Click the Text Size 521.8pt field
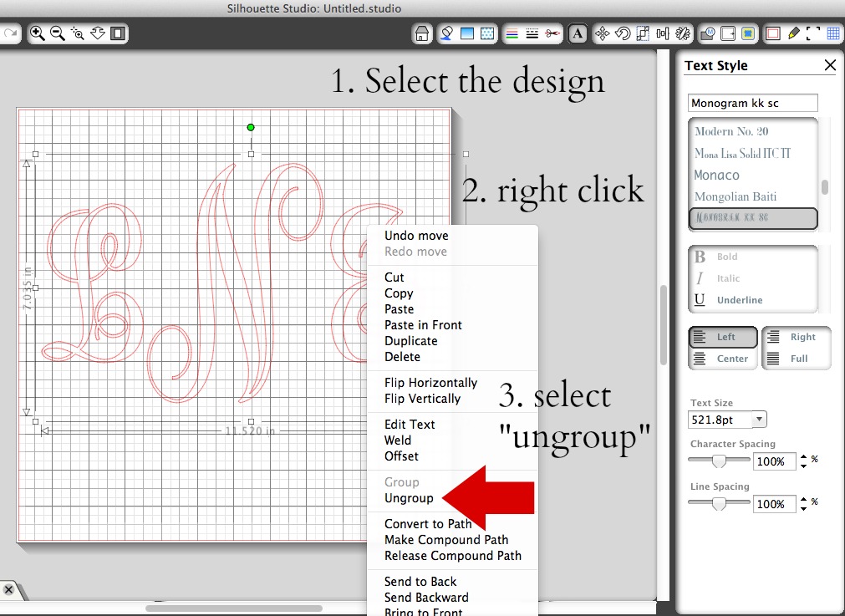Viewport: 845px width, 616px height. (720, 420)
